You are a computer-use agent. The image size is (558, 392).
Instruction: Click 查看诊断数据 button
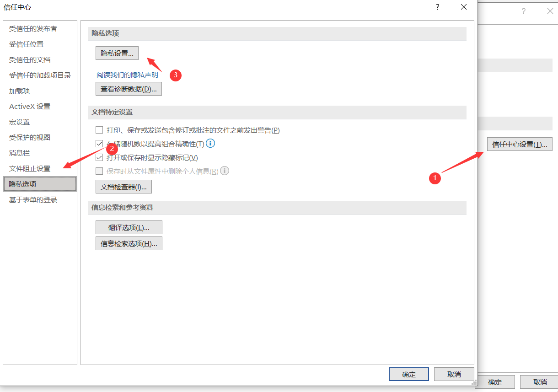click(x=129, y=89)
